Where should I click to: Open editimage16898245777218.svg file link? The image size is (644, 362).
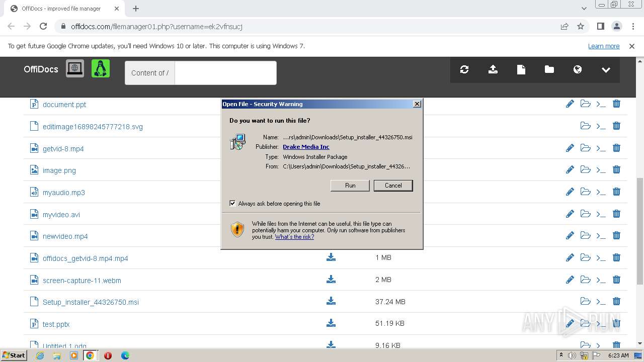tap(93, 127)
